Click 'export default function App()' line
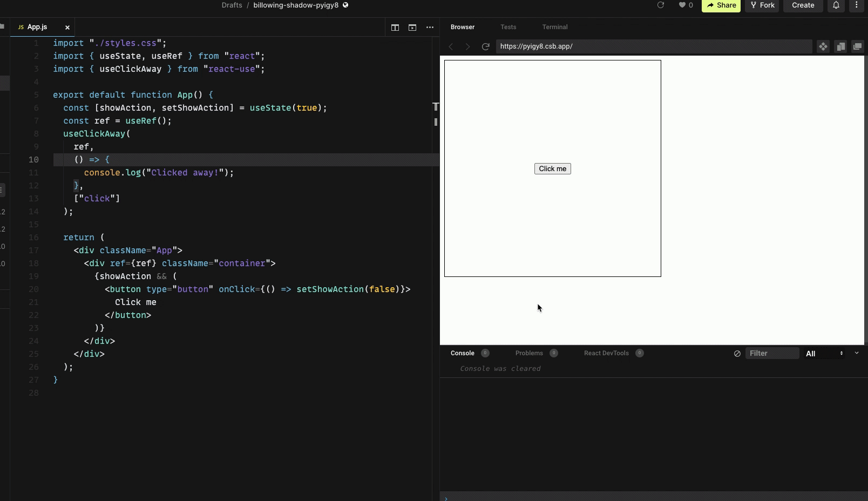868x501 pixels. 133,95
